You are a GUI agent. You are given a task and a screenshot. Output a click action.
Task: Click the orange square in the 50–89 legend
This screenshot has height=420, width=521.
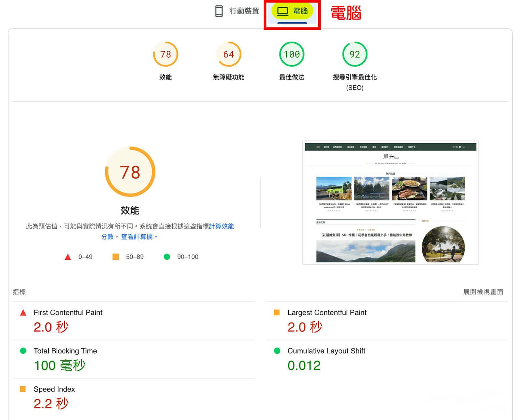(115, 257)
